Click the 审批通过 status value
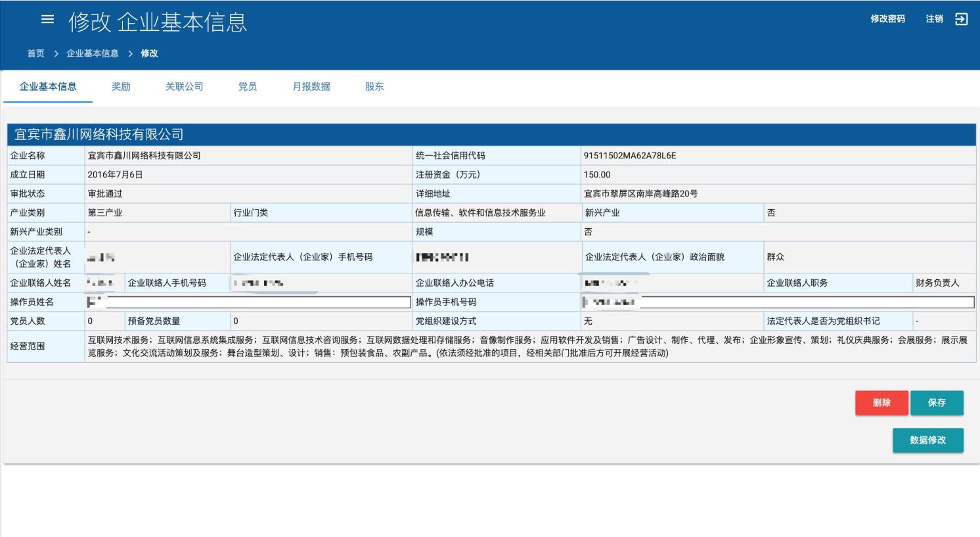The height and width of the screenshot is (537, 980). (105, 194)
